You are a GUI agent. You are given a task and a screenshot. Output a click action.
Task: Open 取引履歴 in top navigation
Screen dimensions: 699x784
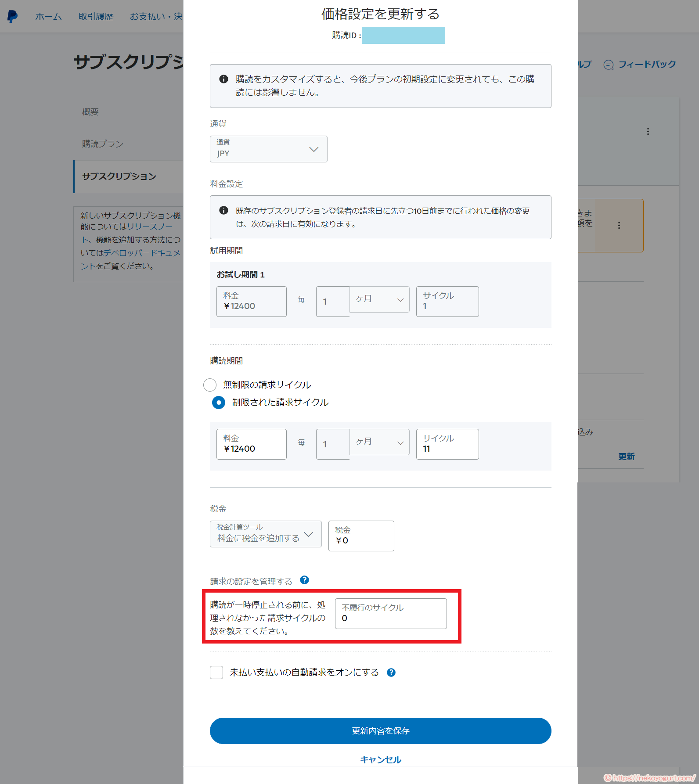tap(96, 17)
